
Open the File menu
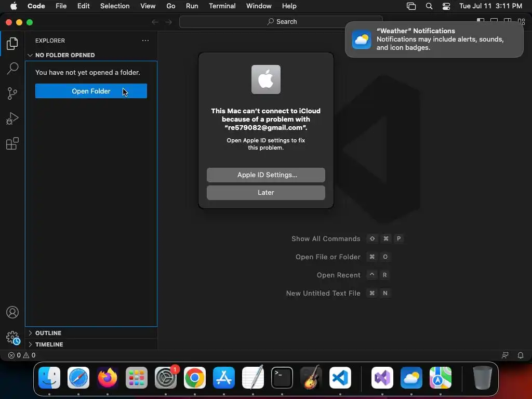(61, 6)
